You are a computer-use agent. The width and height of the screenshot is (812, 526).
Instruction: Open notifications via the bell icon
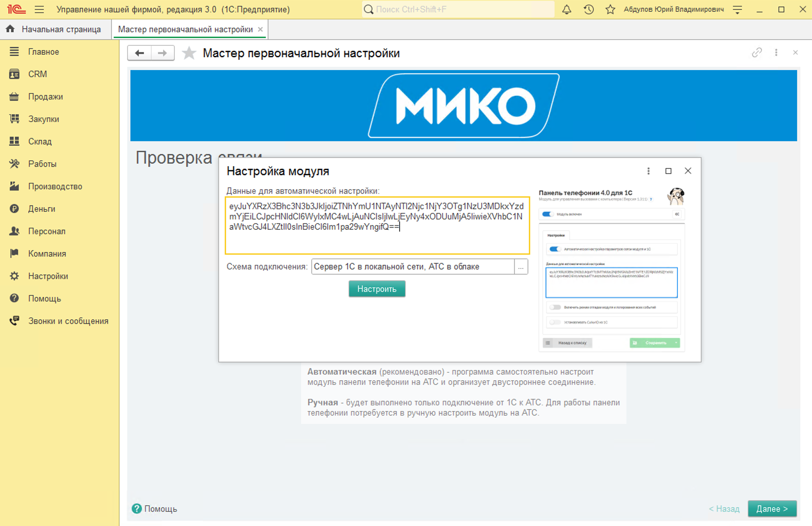pos(566,9)
